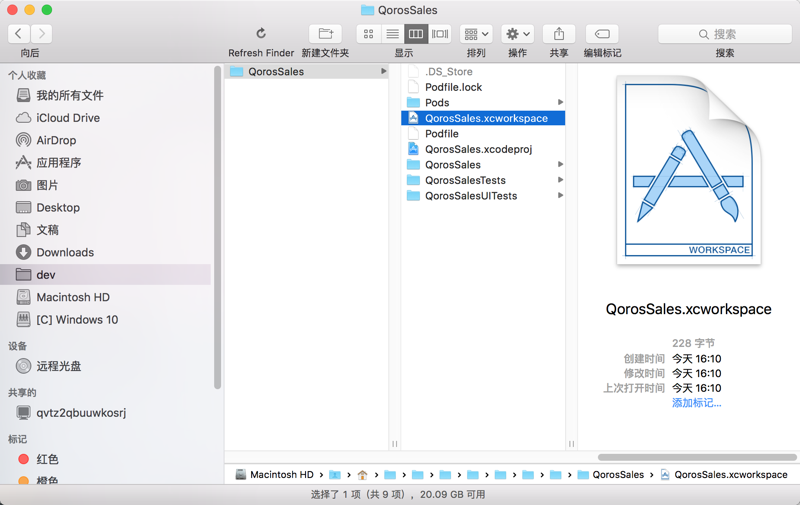Expand QorosSales folder arrow in first column
Image resolution: width=800 pixels, height=505 pixels.
[383, 71]
